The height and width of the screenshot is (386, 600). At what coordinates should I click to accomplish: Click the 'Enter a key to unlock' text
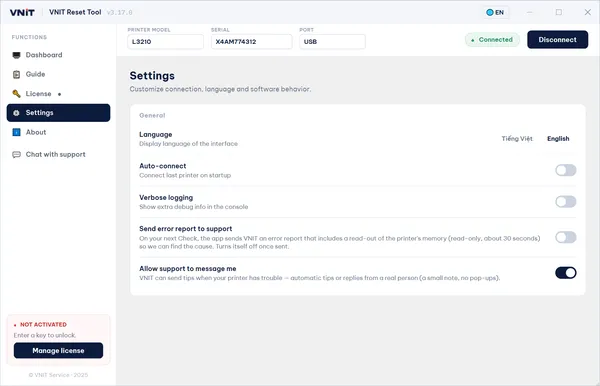tap(45, 336)
